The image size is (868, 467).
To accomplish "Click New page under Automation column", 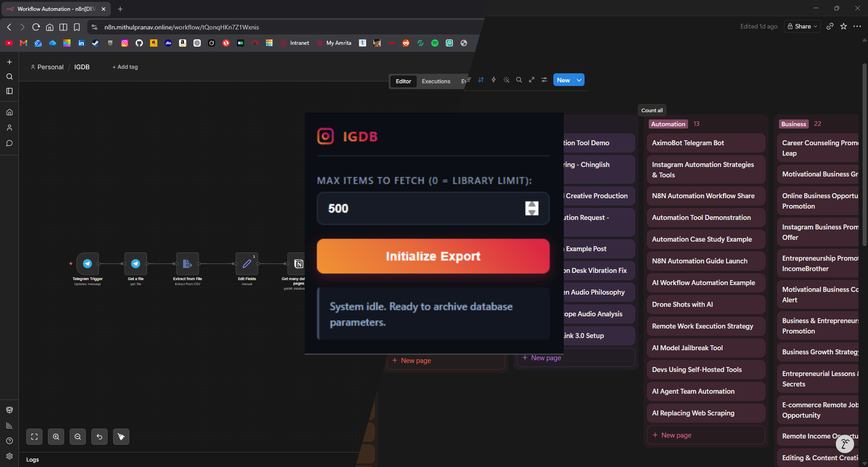I will pos(706,435).
